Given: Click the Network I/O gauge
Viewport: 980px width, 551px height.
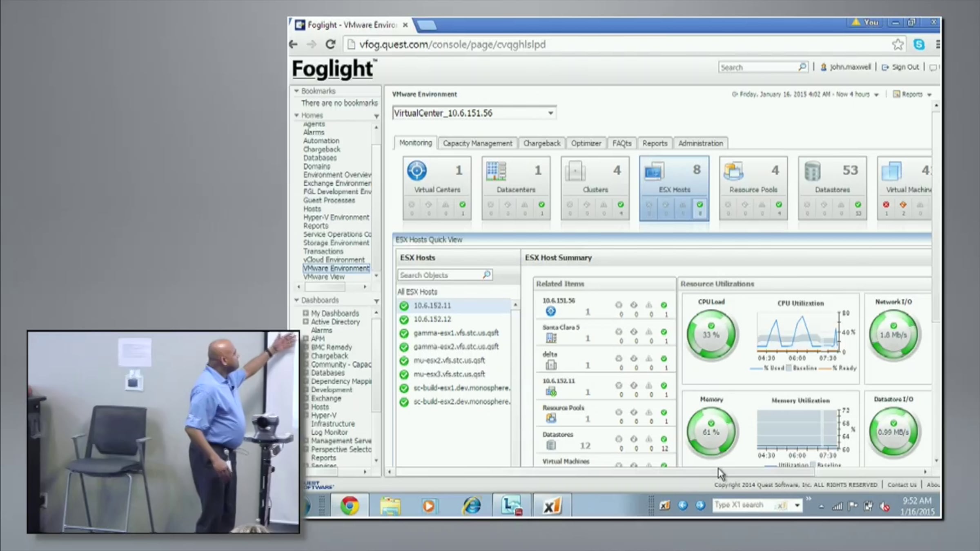Looking at the screenshot, I should 893,335.
